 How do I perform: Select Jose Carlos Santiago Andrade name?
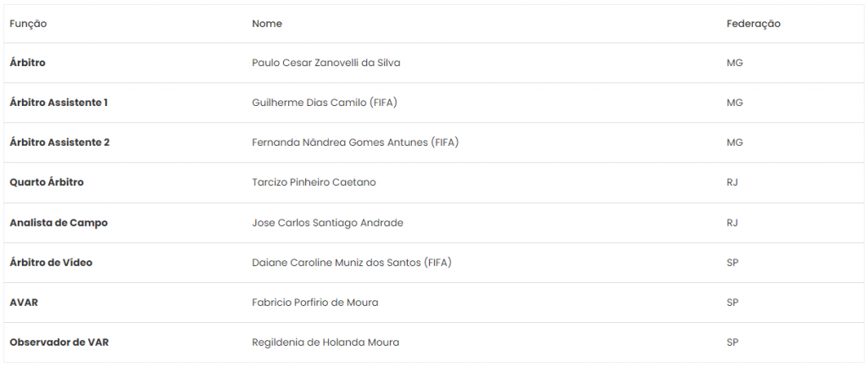tap(328, 223)
